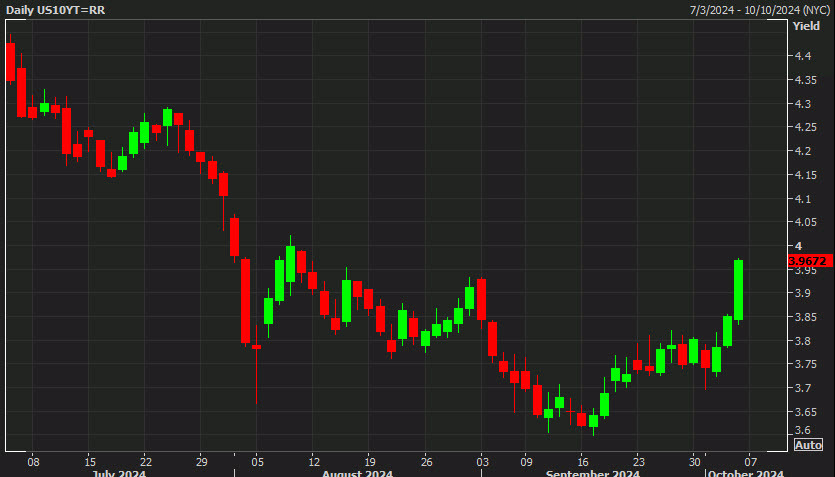Click the 3.9 yield axis label

(803, 293)
